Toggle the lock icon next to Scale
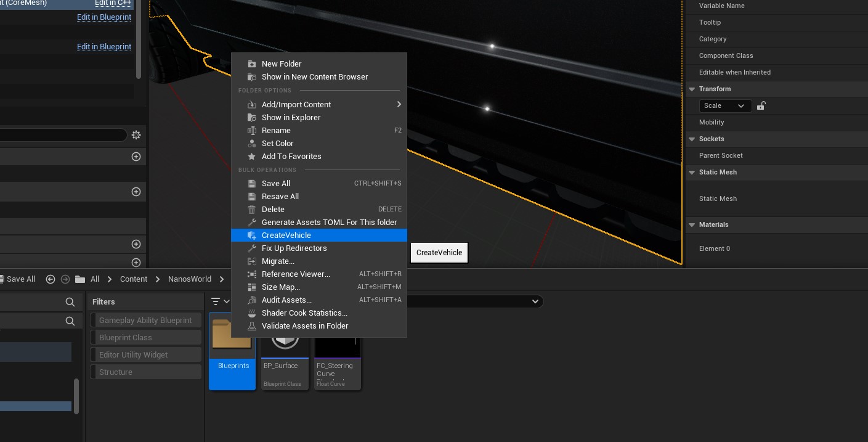Image resolution: width=868 pixels, height=442 pixels. click(x=761, y=105)
